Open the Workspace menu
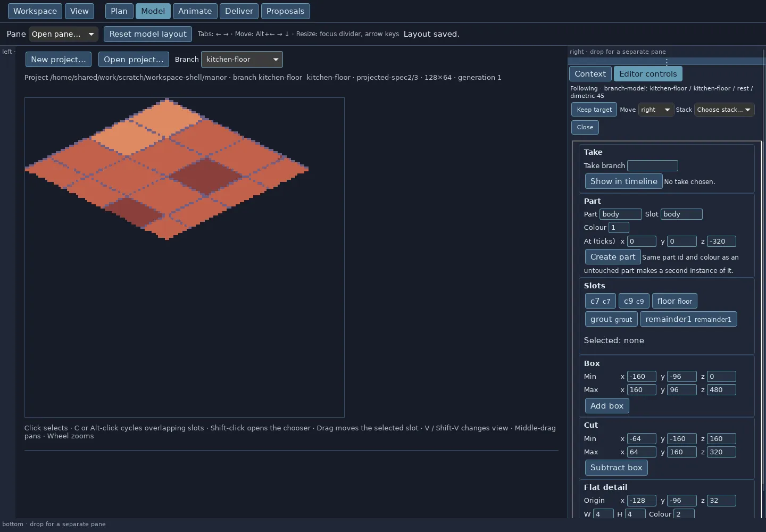Image resolution: width=766 pixels, height=532 pixels. (35, 11)
